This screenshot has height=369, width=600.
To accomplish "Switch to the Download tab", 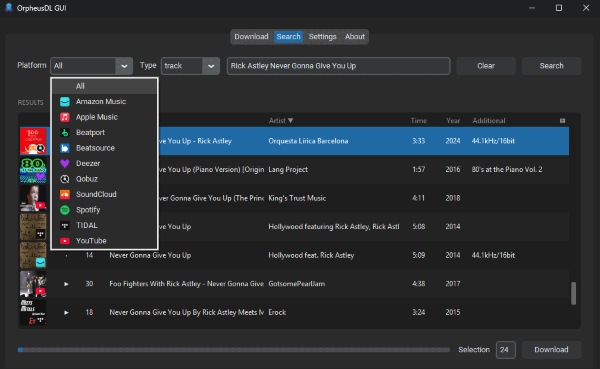I will [x=251, y=37].
